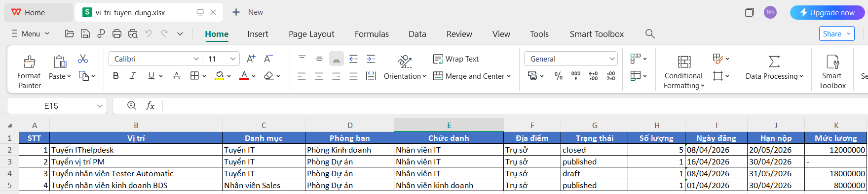Pick the fill color yellow swatch

pos(220,76)
